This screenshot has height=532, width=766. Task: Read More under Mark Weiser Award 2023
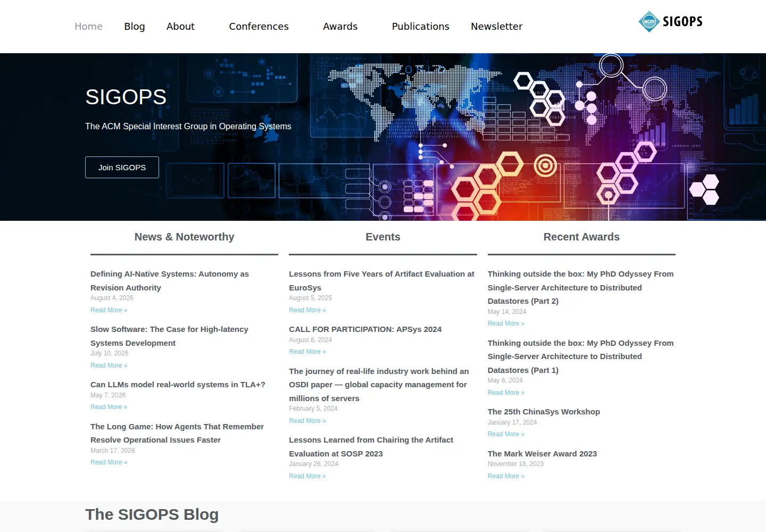(506, 476)
